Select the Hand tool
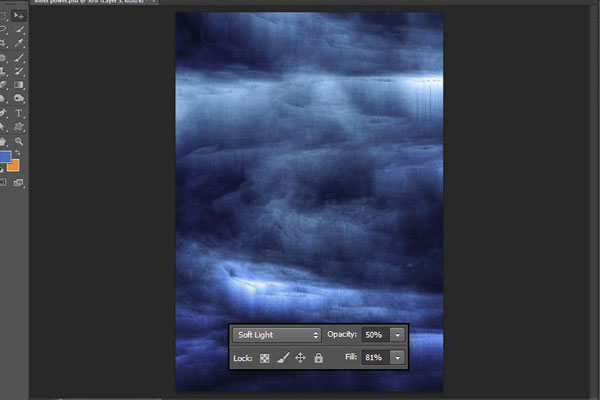The image size is (600, 400). pyautogui.click(x=3, y=141)
